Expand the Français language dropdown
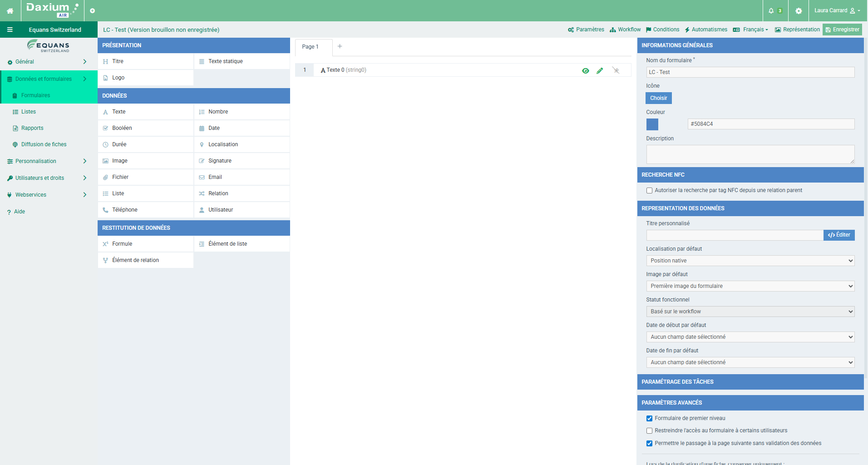 (751, 30)
